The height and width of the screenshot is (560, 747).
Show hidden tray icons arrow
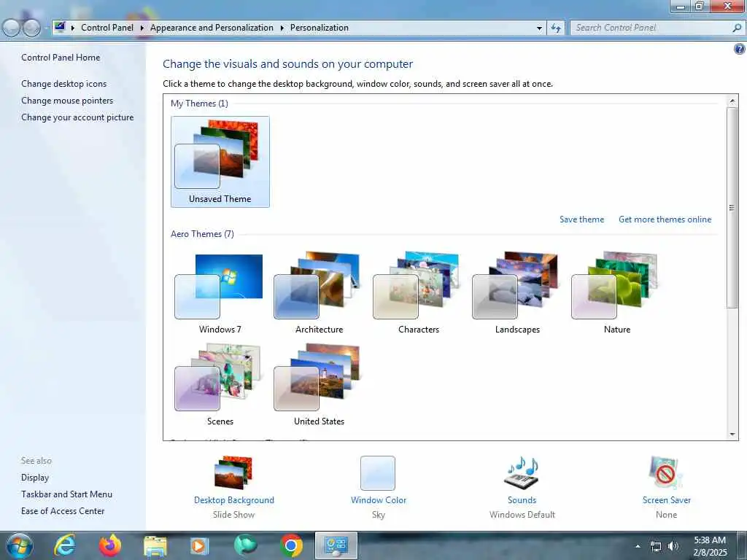638,546
